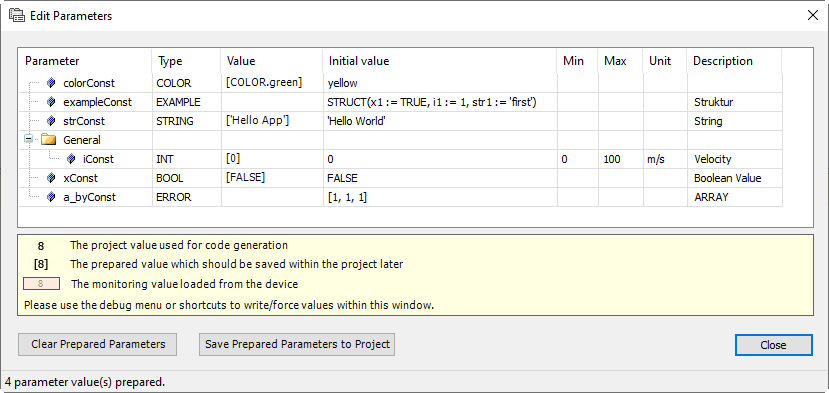829x393 pixels.
Task: Click the Boolean Value description cell
Action: 735,178
